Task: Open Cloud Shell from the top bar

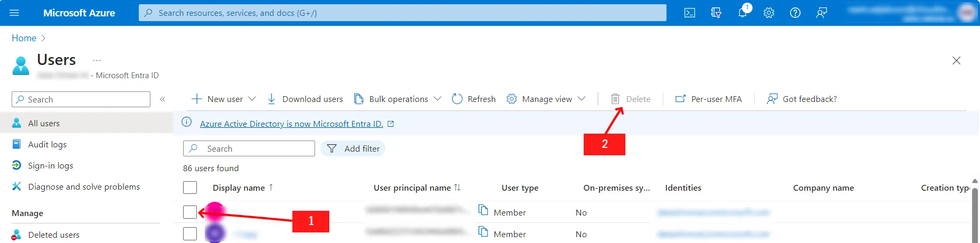Action: coord(690,13)
